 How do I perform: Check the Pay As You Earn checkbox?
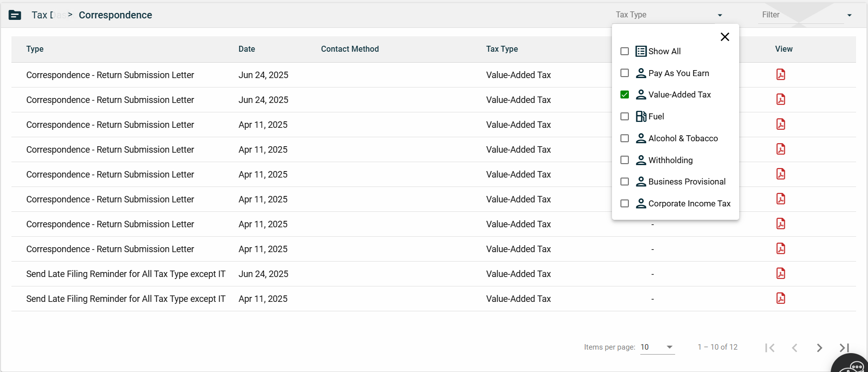tap(625, 73)
